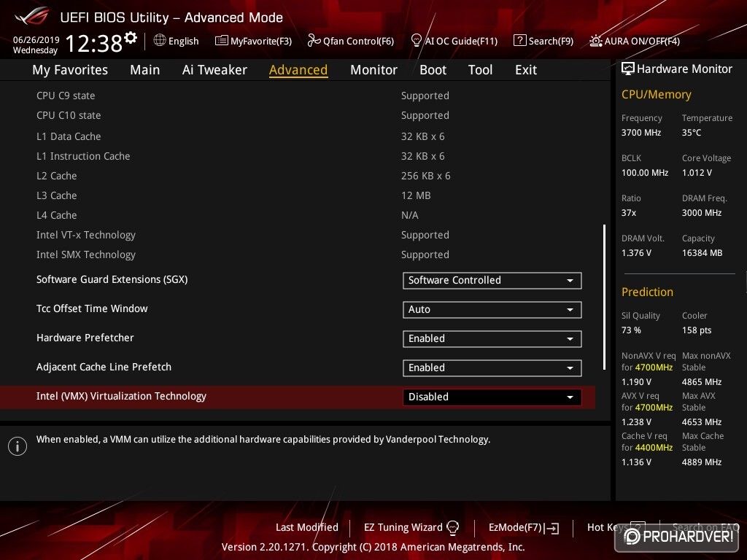Click the Search question mark icon
This screenshot has height=560, width=747.
(x=519, y=41)
